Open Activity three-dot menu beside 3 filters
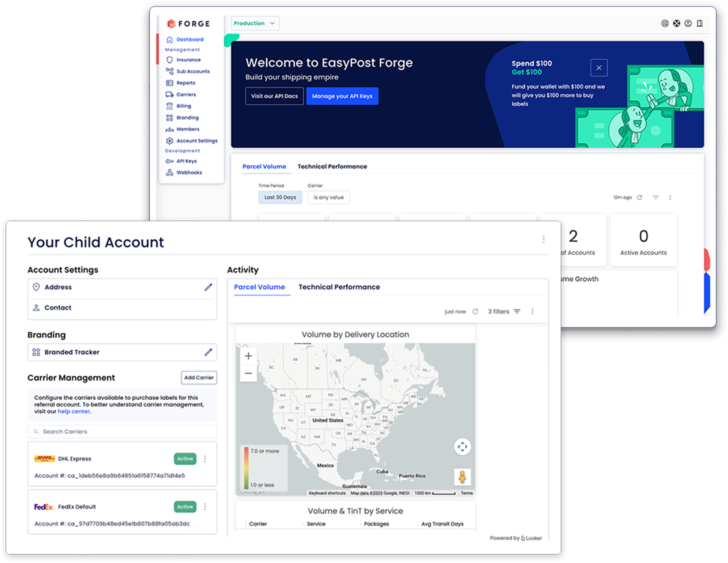The image size is (728, 563). point(532,311)
